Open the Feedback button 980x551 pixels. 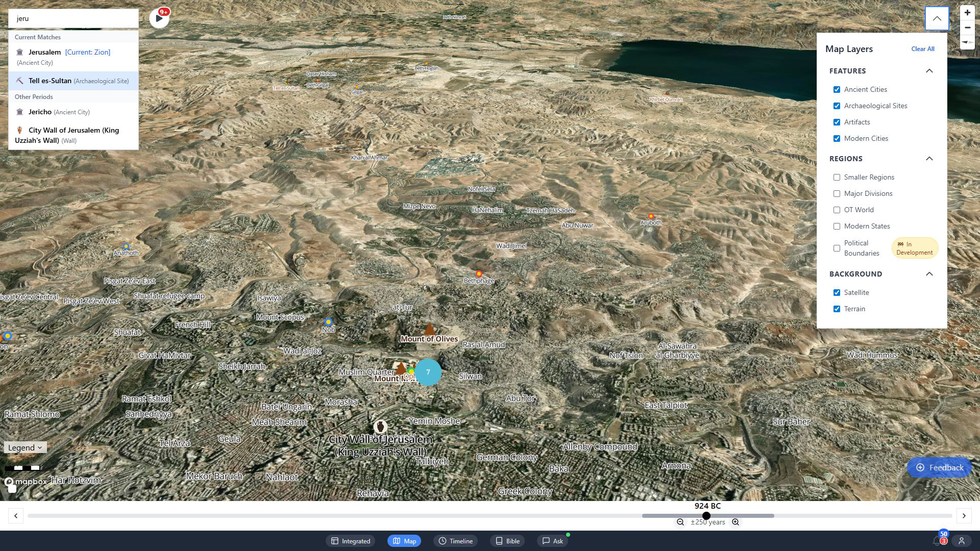[x=939, y=467]
